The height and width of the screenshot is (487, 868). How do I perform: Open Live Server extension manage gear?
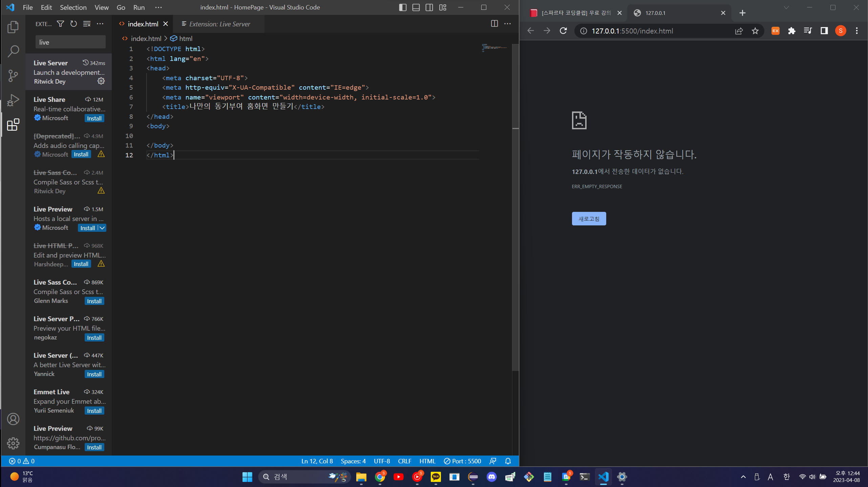coord(101,81)
